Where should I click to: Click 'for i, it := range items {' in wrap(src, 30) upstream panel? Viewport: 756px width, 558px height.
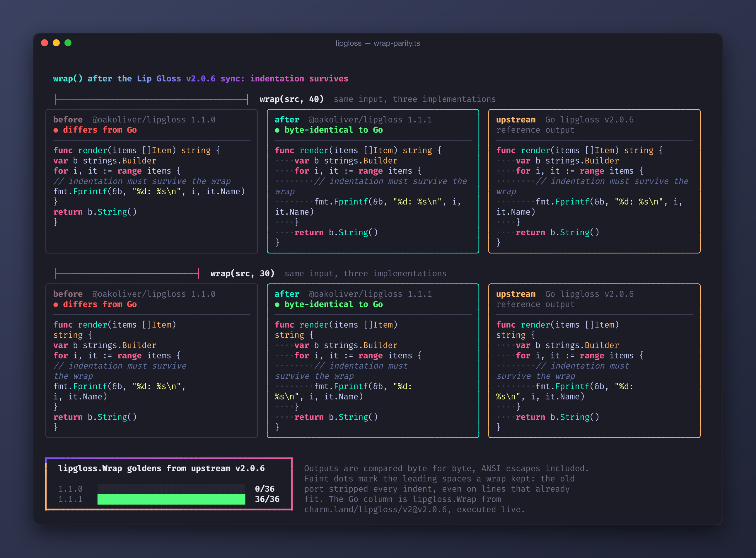(x=579, y=356)
